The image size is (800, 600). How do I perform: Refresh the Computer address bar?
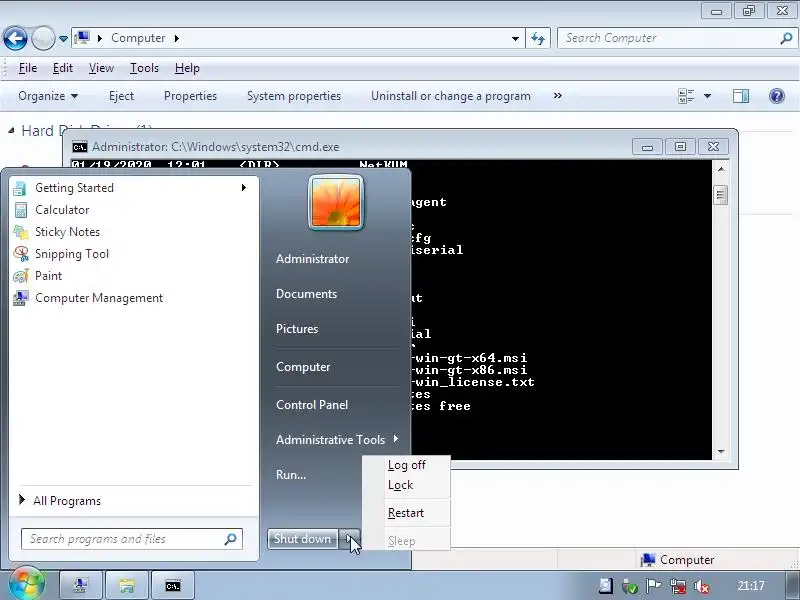(538, 38)
